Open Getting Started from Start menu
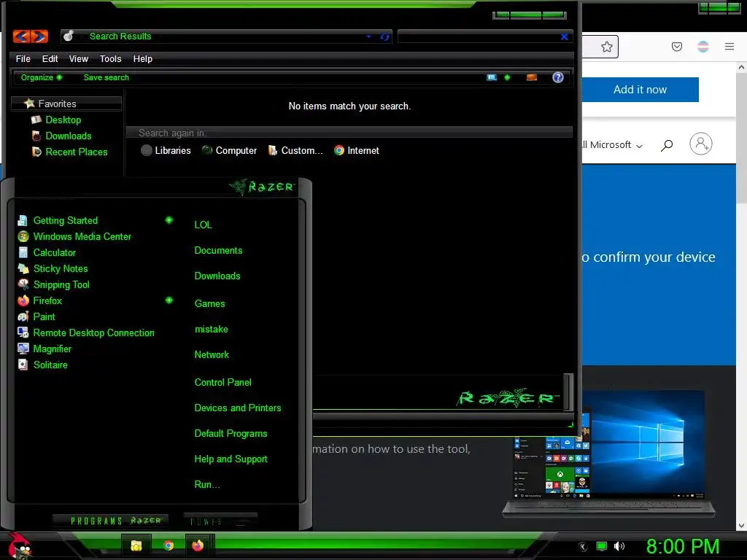Image resolution: width=747 pixels, height=560 pixels. (x=65, y=220)
